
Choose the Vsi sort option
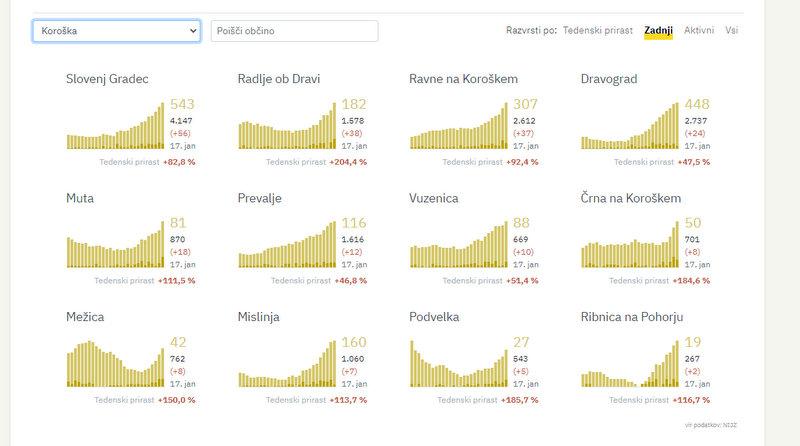732,31
